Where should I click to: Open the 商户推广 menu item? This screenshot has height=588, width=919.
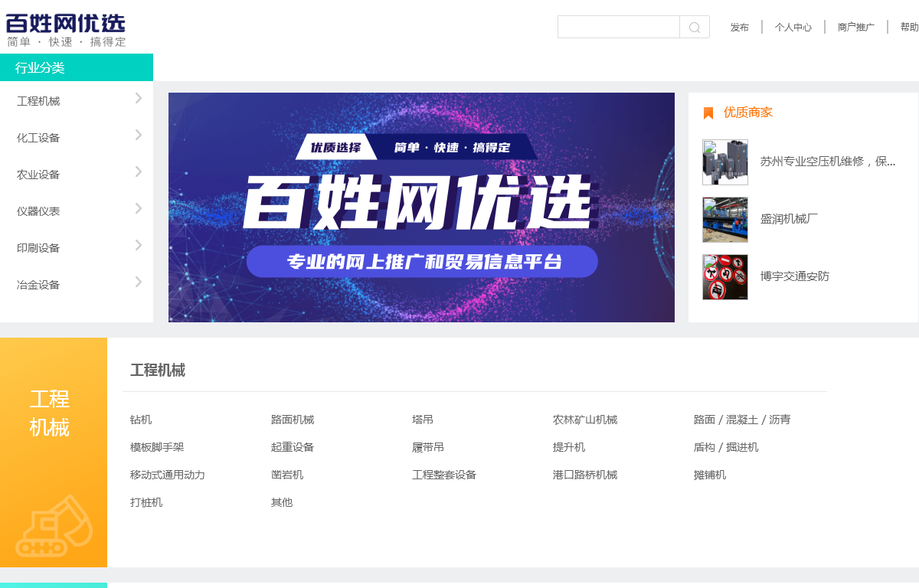click(x=855, y=26)
